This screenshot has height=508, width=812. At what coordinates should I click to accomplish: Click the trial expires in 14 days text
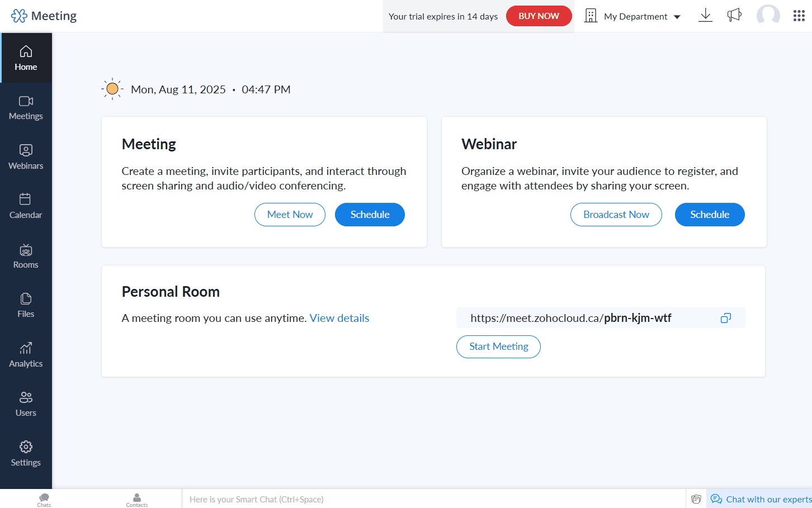pos(443,16)
